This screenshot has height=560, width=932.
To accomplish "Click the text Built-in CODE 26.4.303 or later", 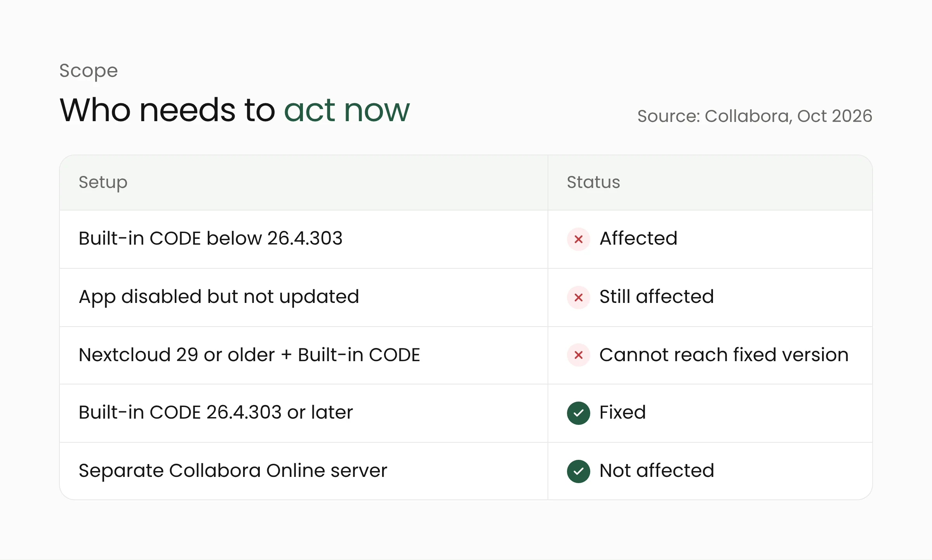I will coord(216,412).
